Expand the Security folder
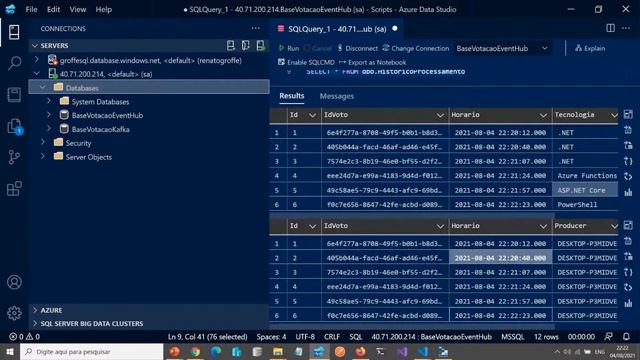 tap(43, 143)
